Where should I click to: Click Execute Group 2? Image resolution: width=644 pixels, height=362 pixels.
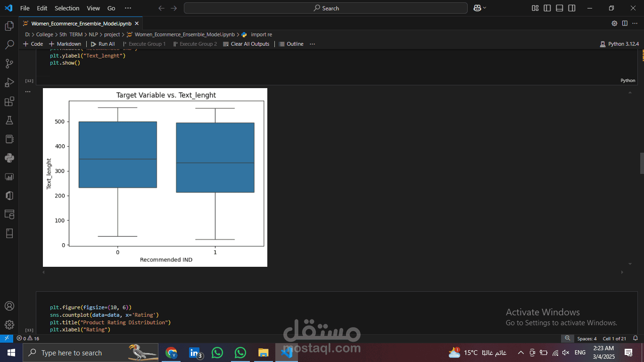click(x=195, y=44)
